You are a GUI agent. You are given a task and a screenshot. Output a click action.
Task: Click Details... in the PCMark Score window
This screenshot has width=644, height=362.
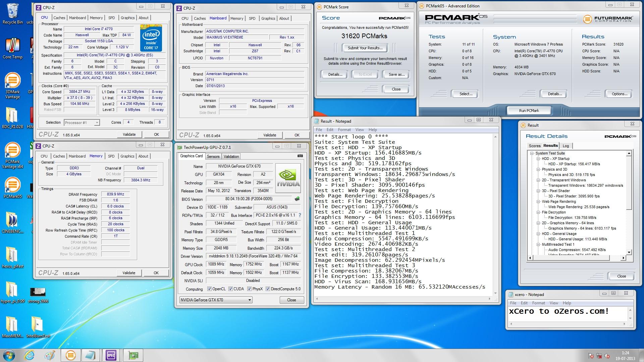[x=335, y=74]
